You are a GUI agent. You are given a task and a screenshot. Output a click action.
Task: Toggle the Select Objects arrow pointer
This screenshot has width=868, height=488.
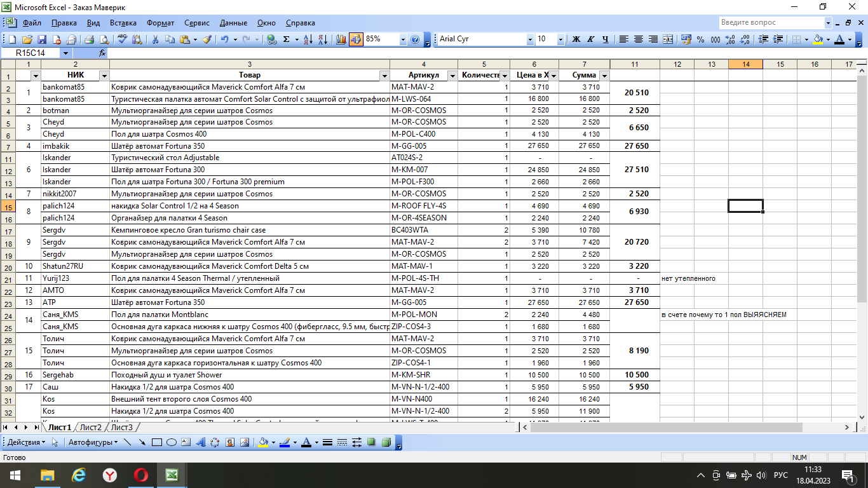[x=55, y=442]
